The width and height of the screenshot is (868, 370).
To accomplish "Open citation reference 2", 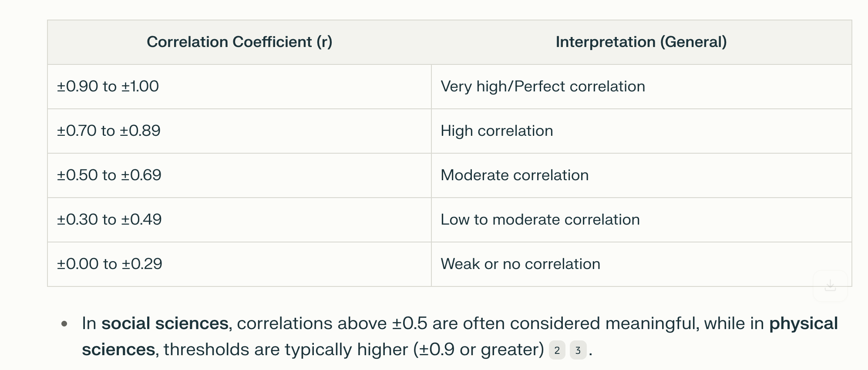I will [557, 350].
